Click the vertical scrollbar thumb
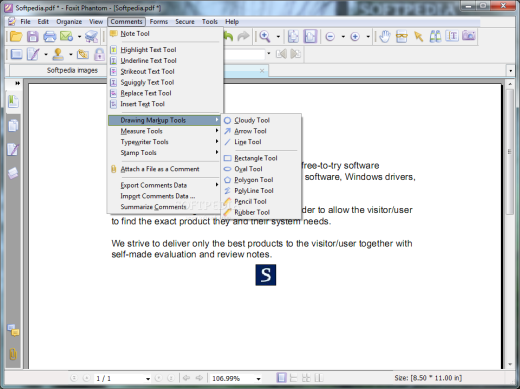 coord(510,152)
